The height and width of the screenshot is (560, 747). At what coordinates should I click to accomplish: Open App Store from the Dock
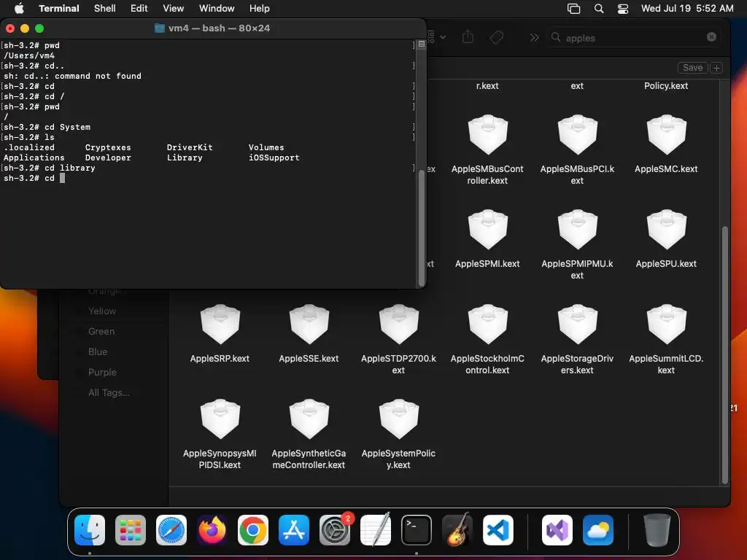[x=294, y=530]
